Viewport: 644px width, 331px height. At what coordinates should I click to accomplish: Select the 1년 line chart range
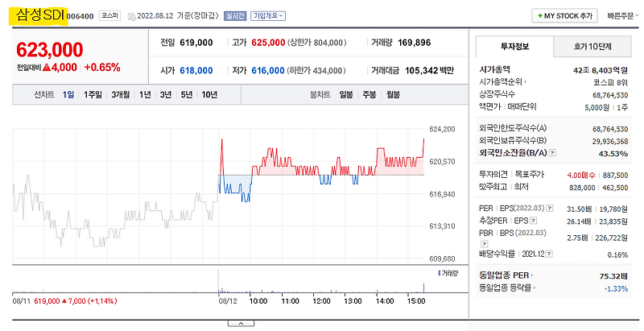(x=145, y=95)
